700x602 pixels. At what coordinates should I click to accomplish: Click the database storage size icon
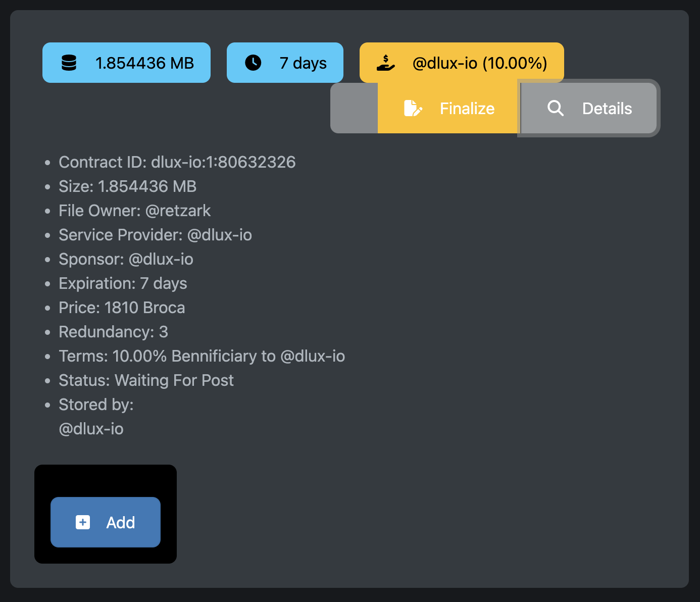click(x=69, y=63)
